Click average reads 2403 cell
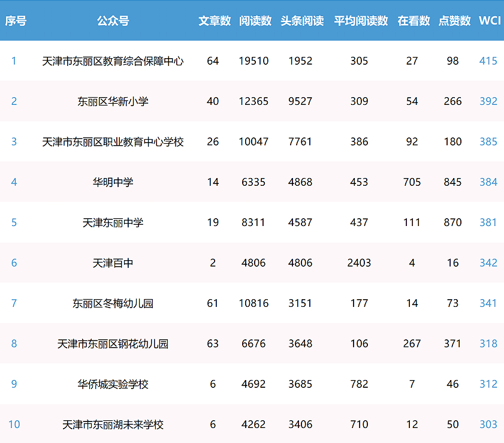Image resolution: width=504 pixels, height=443 pixels. click(x=359, y=263)
